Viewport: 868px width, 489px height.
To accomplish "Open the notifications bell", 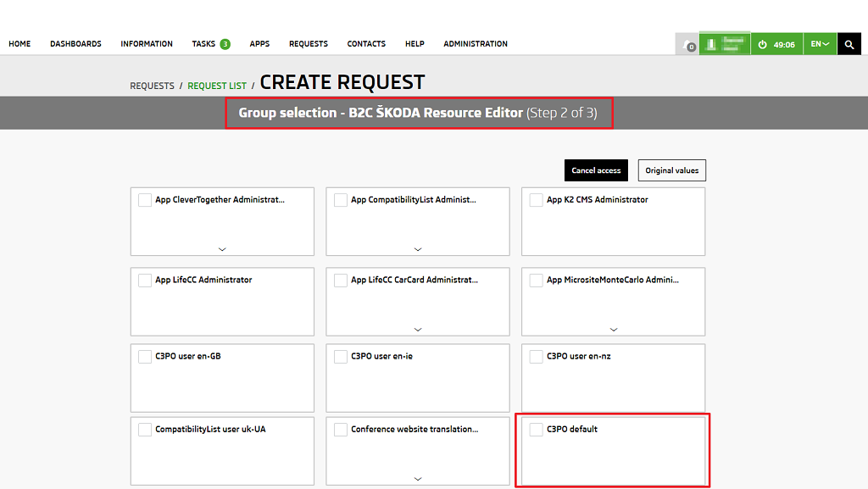I will [x=687, y=44].
